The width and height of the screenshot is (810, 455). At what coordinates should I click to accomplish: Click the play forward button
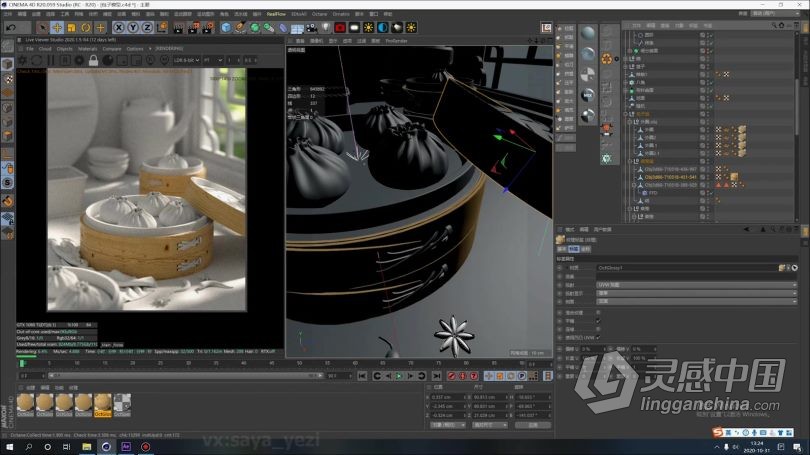(399, 376)
